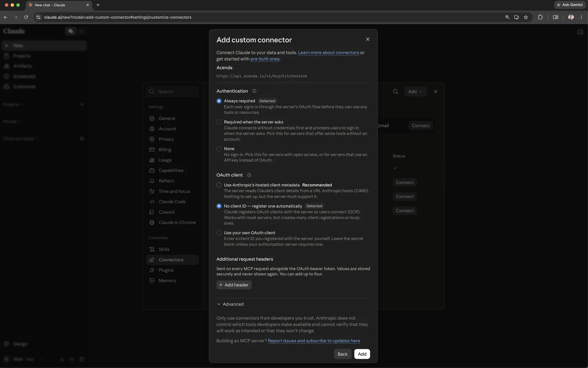Click the toolbox icon beside Capabilities
588x368 pixels.
[152, 170]
